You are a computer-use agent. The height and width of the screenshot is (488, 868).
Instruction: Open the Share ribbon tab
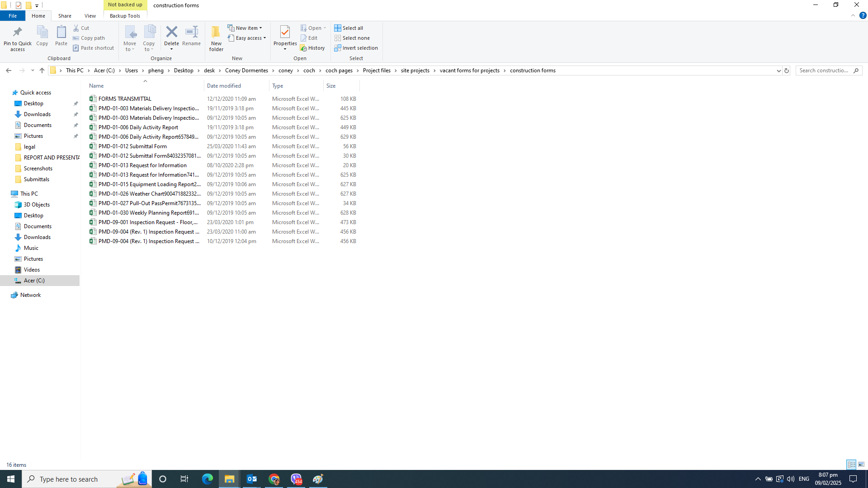point(65,16)
